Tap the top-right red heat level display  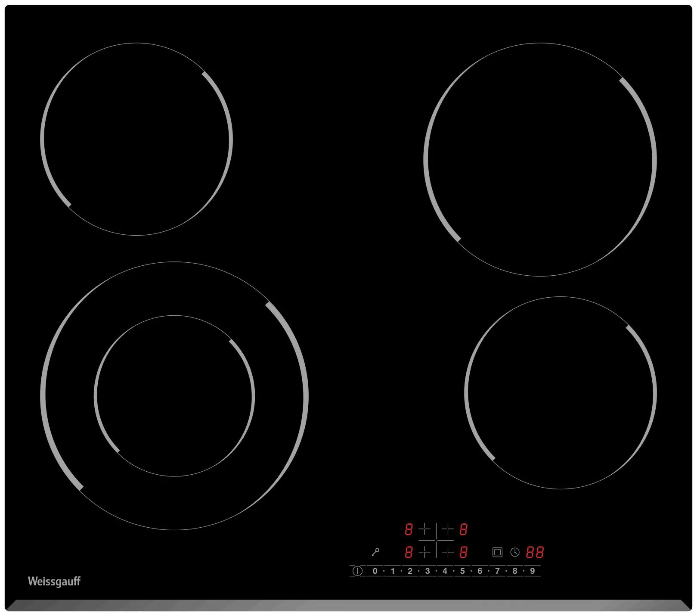[464, 529]
